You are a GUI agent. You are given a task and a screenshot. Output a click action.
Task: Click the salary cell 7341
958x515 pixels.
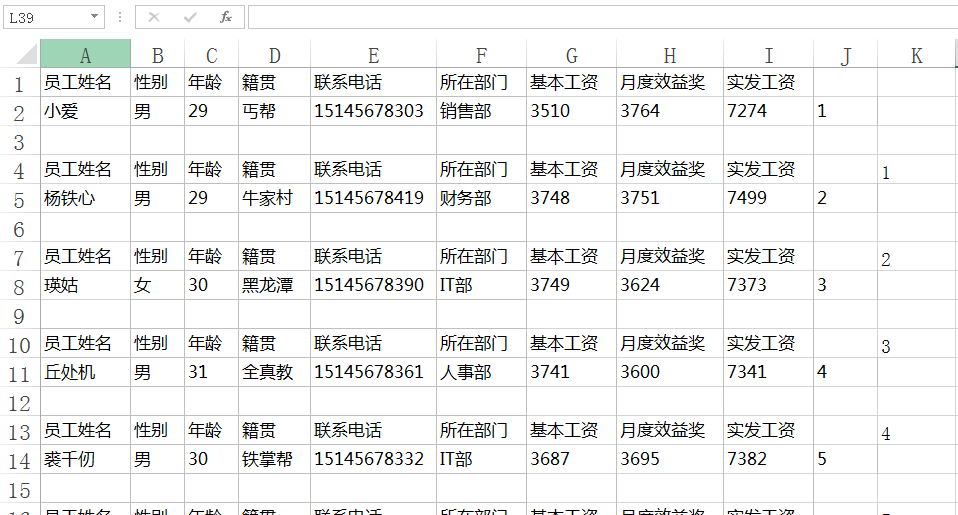769,373
